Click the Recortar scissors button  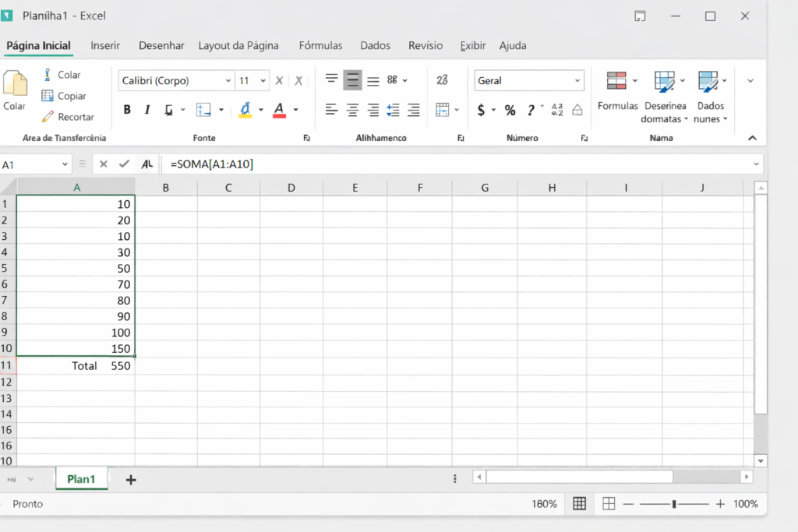68,117
